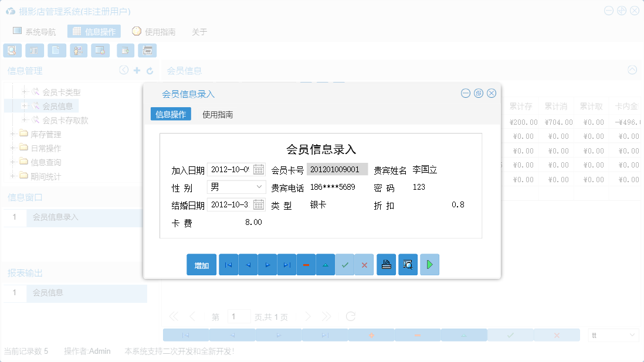644x362 pixels.
Task: Confirm changes with the green check icon
Action: [345, 264]
